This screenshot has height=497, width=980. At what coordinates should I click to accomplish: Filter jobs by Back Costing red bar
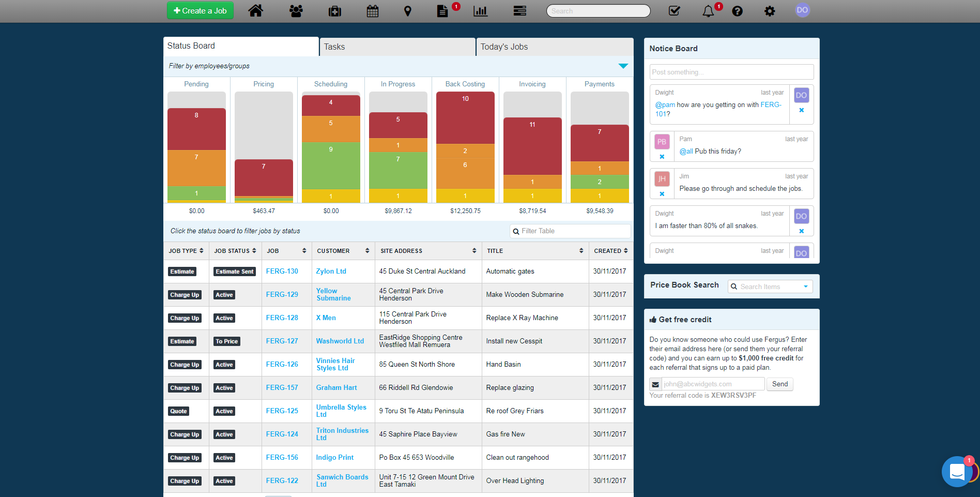coord(465,118)
